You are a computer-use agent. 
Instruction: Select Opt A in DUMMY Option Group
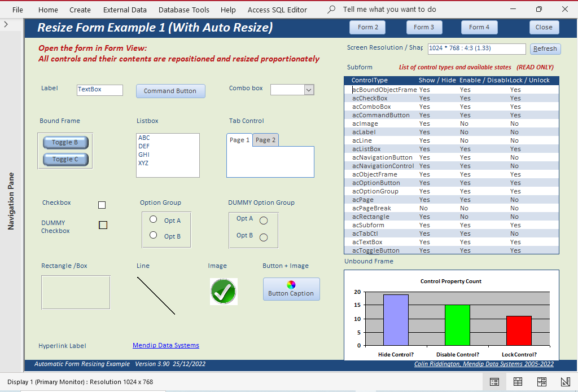point(264,221)
